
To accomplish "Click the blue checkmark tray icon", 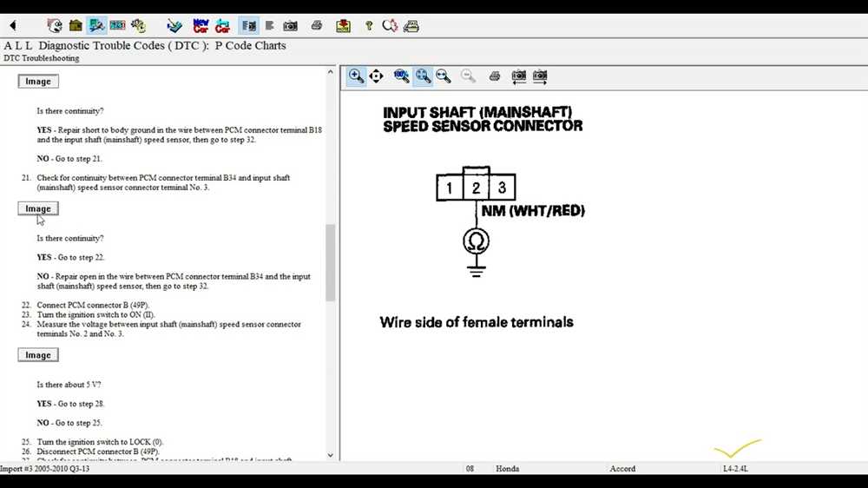I will pos(175,25).
